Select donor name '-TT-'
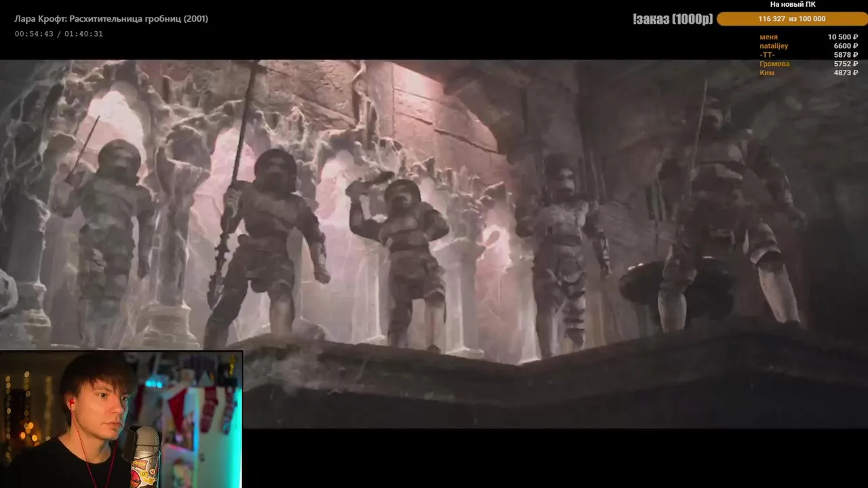Image resolution: width=868 pixels, height=488 pixels. [767, 55]
